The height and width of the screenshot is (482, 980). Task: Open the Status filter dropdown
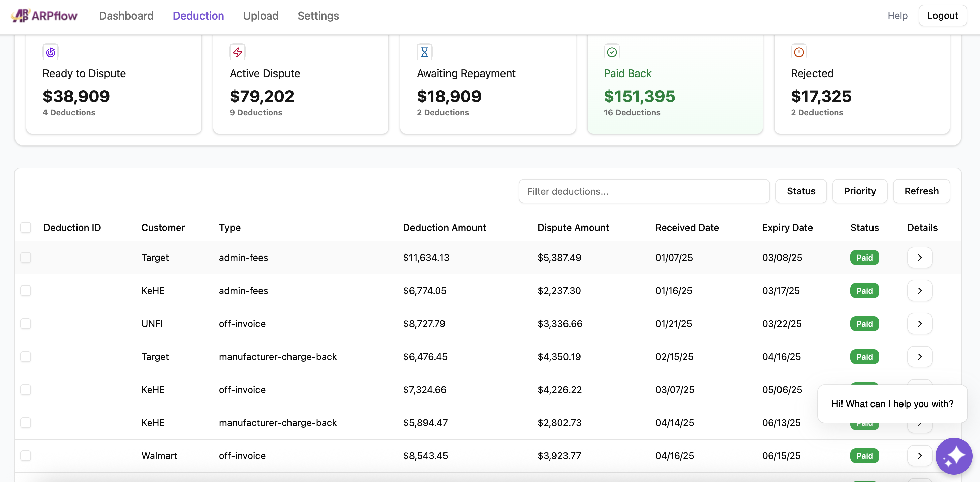pos(800,191)
